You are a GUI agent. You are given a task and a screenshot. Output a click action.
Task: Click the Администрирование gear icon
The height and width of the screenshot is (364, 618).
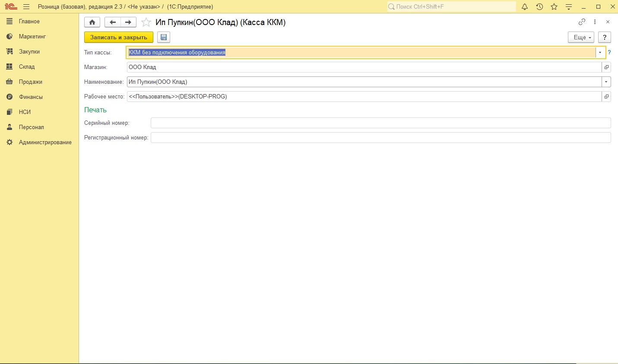tap(10, 142)
